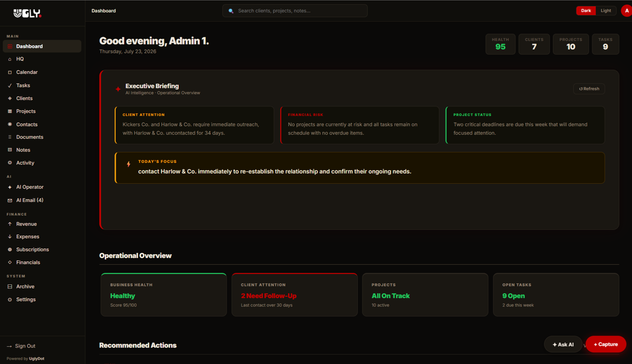The height and width of the screenshot is (364, 632).
Task: Click the red Executive Briefing star icon
Action: click(x=118, y=89)
